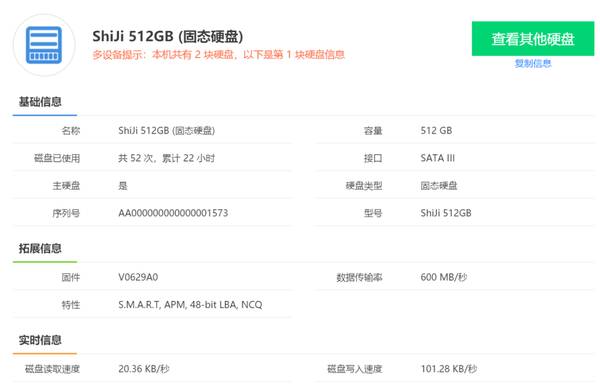Click the blue hard disk icon
Screen dimensions: 600x388
pos(44,45)
